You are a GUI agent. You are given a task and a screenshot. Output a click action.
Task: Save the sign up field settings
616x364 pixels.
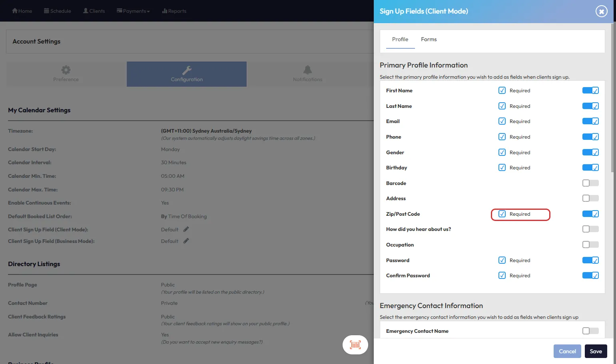[x=596, y=351]
